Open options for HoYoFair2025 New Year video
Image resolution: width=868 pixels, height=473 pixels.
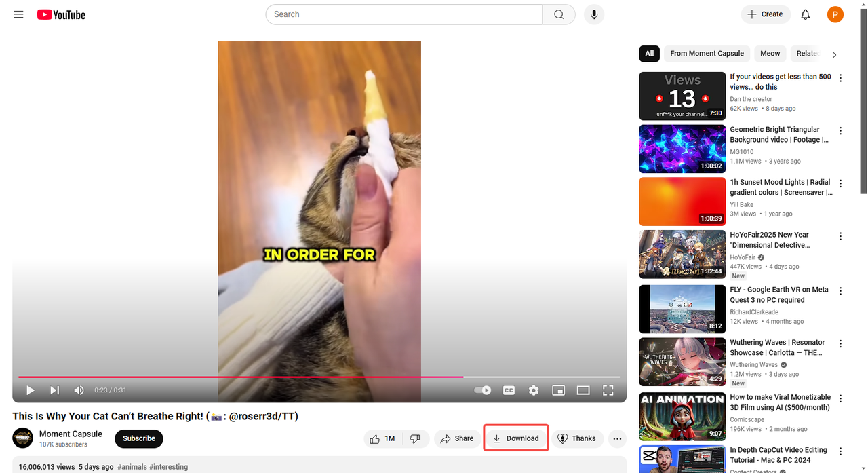[x=840, y=237]
